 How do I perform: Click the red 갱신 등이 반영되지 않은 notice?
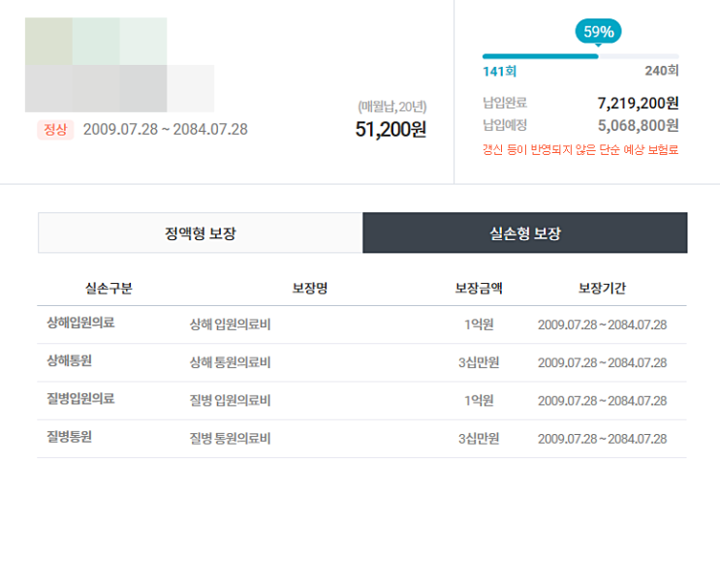pyautogui.click(x=580, y=149)
